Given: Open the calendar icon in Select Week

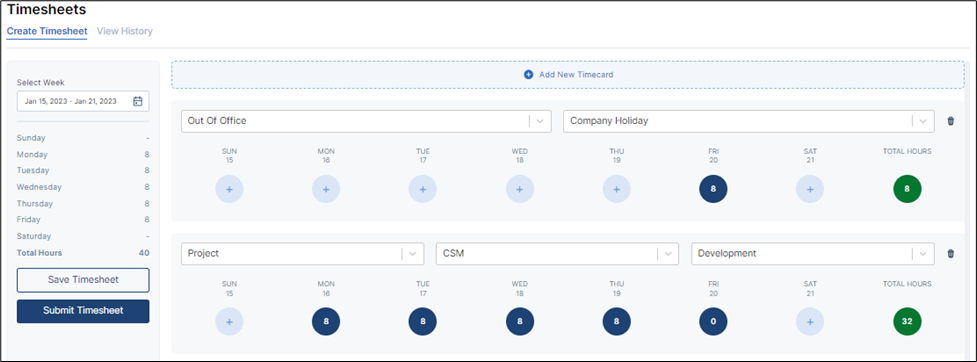Looking at the screenshot, I should [x=138, y=101].
